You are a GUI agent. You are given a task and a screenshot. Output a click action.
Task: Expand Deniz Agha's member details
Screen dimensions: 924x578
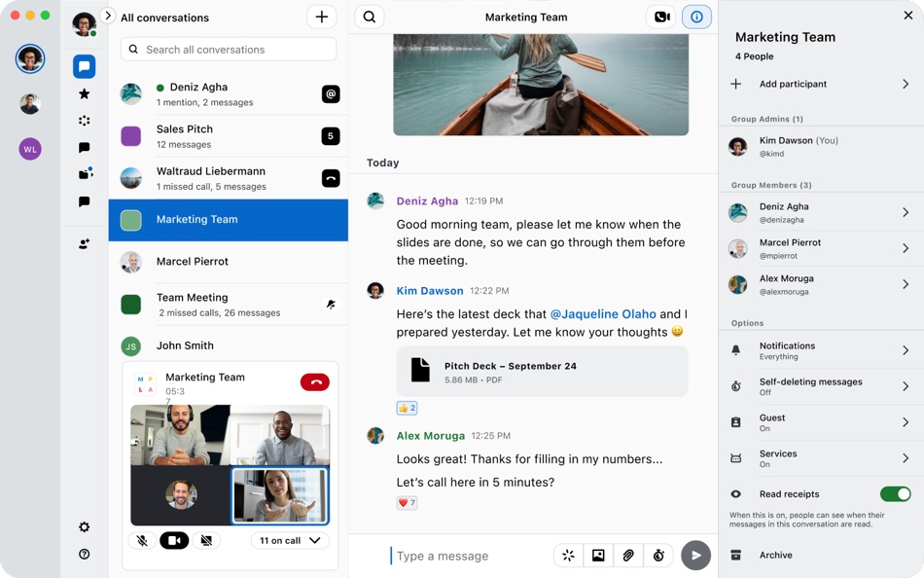point(821,211)
